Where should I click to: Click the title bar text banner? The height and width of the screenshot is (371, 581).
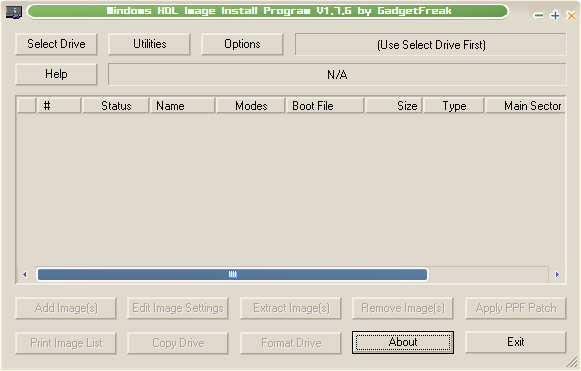[268, 11]
